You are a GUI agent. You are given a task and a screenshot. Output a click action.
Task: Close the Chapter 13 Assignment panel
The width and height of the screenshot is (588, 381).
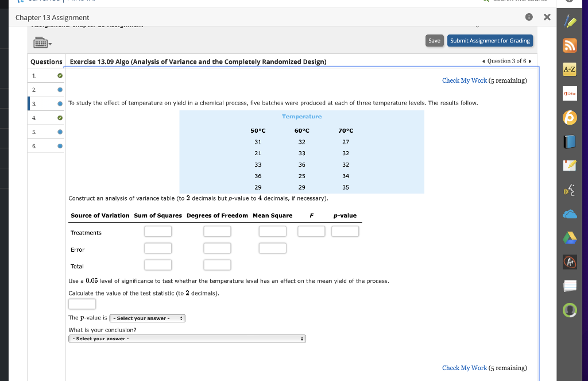coord(547,17)
